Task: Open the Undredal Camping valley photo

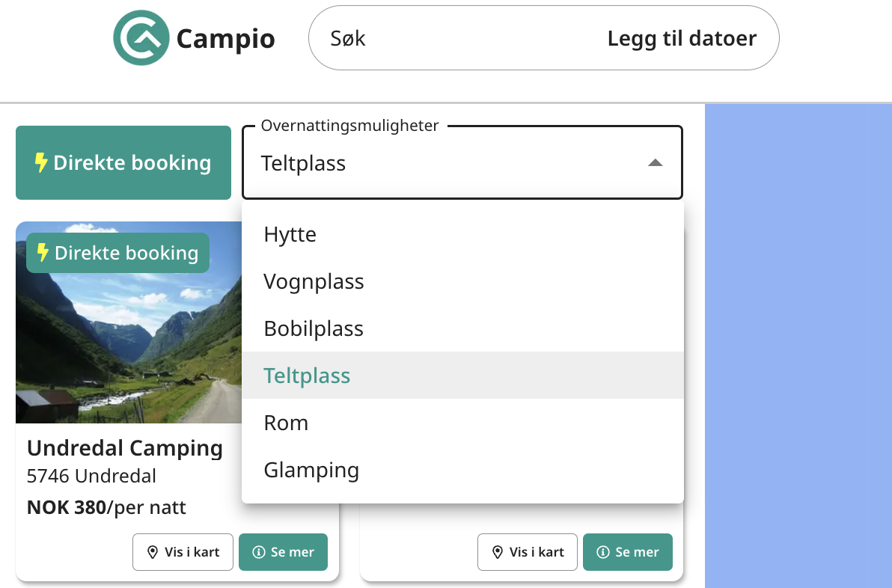Action: [129, 322]
